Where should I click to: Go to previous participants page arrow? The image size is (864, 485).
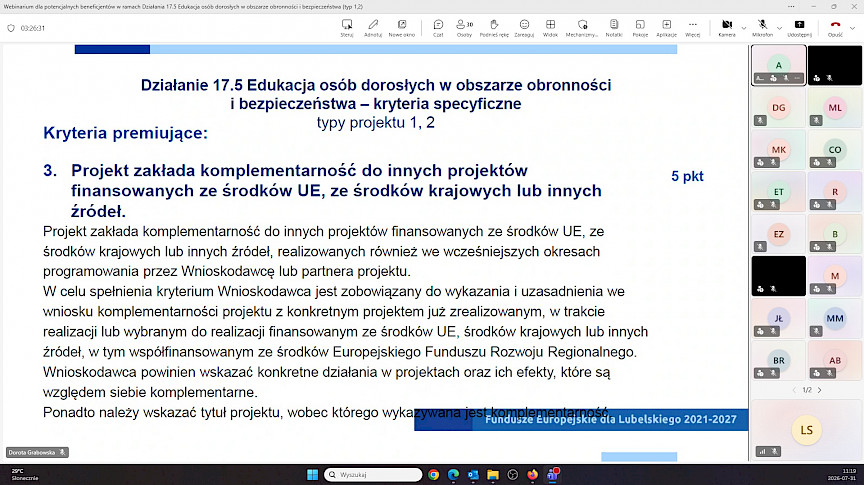(x=794, y=390)
